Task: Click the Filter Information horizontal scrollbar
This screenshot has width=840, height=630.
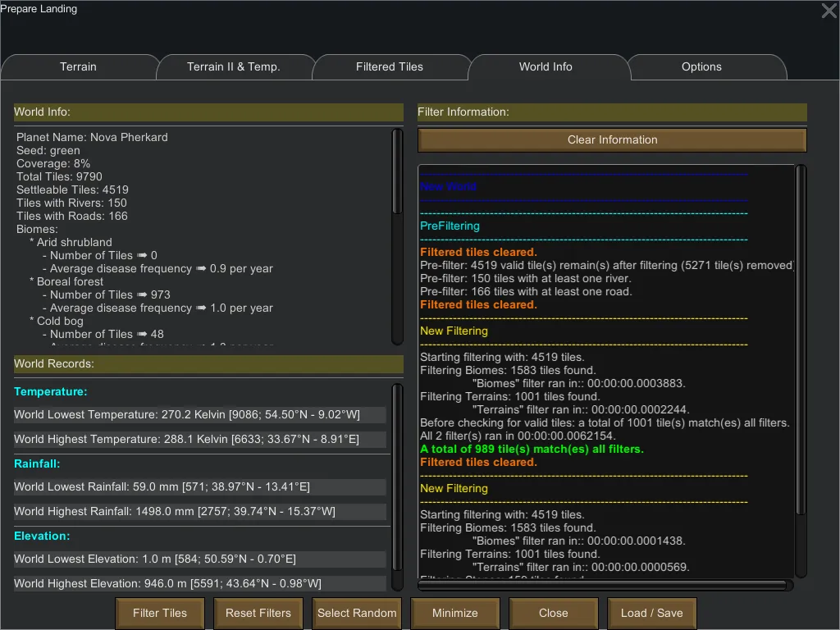Action: pos(605,585)
